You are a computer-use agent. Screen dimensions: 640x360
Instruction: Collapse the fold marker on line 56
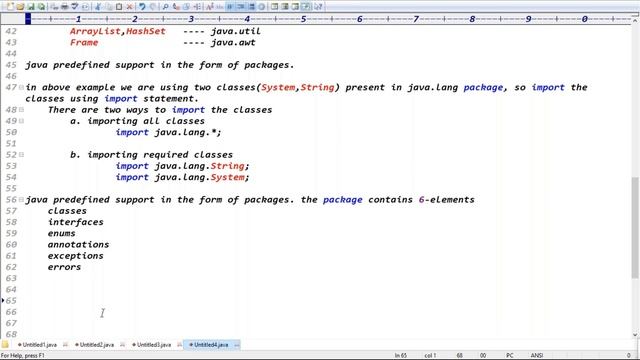pos(21,200)
